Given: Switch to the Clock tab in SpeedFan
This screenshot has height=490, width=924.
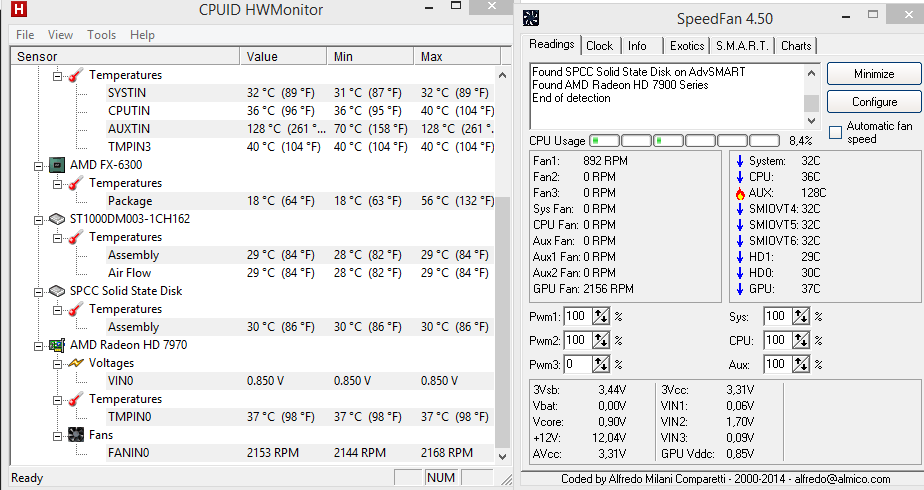Looking at the screenshot, I should point(599,46).
